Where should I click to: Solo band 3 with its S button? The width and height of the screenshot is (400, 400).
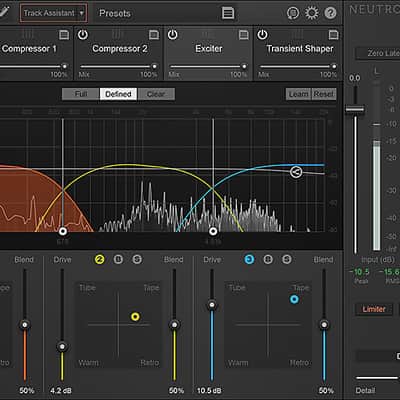point(287,259)
